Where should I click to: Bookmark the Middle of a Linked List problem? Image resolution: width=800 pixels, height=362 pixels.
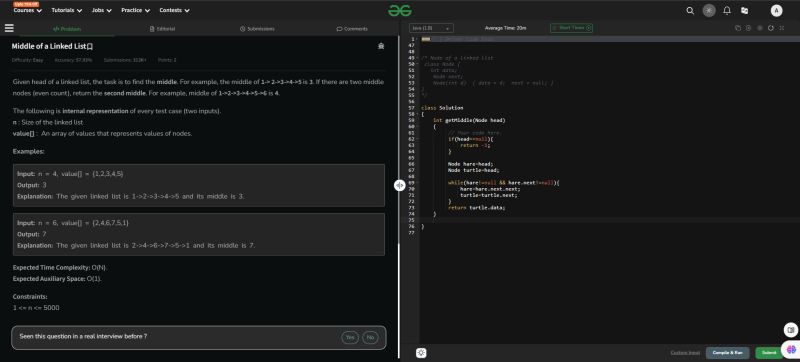[x=90, y=46]
